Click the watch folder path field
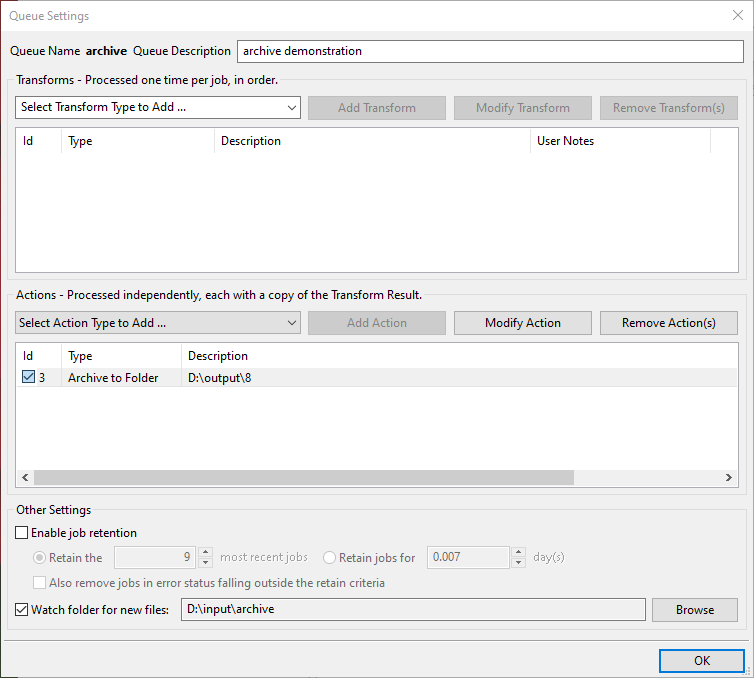This screenshot has height=678, width=754. (x=412, y=610)
